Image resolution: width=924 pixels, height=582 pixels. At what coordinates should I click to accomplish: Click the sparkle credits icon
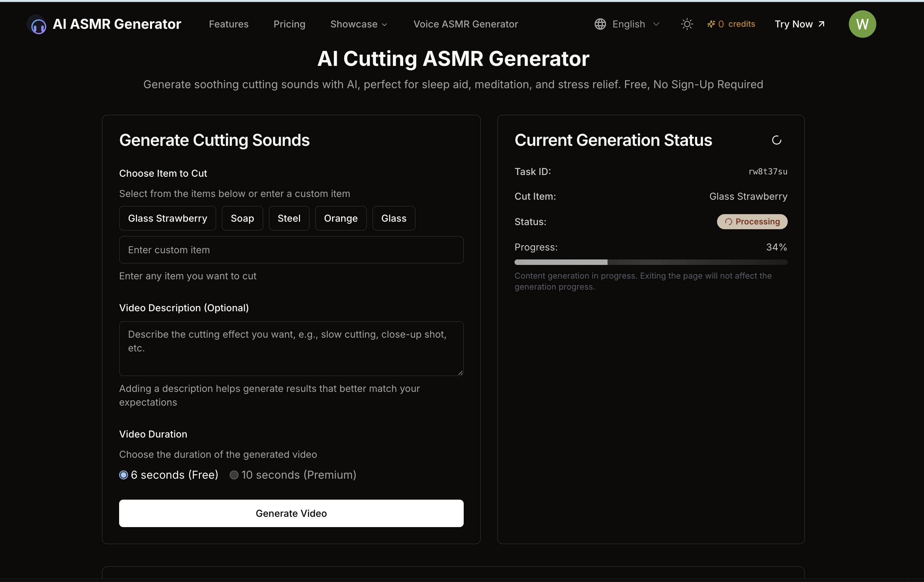pyautogui.click(x=711, y=24)
